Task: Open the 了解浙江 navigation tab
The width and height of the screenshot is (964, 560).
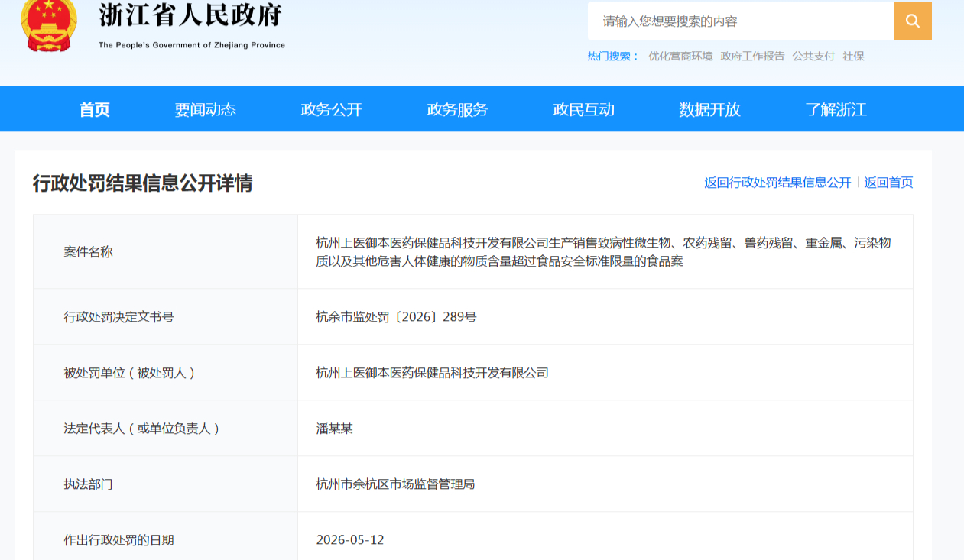Action: coord(836,109)
